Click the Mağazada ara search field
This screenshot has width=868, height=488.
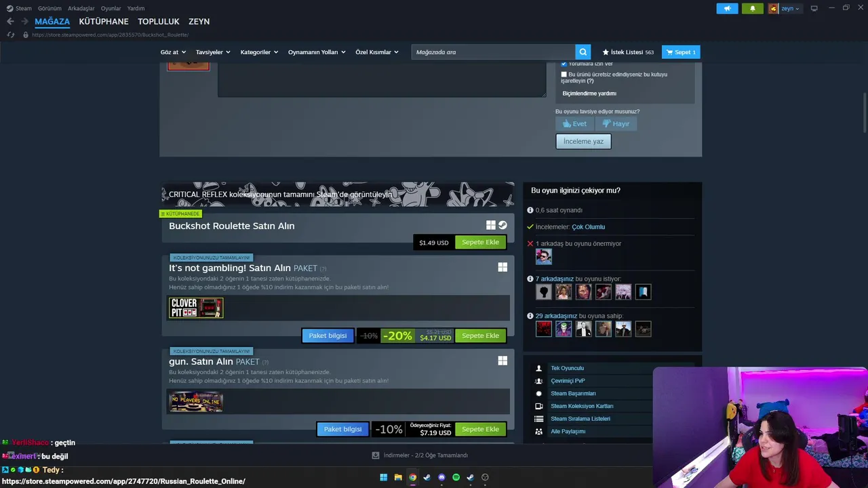click(x=493, y=52)
